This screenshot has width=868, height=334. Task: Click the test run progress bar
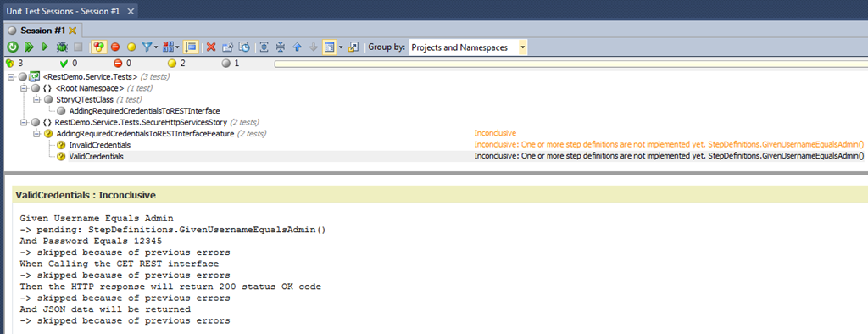pos(570,64)
